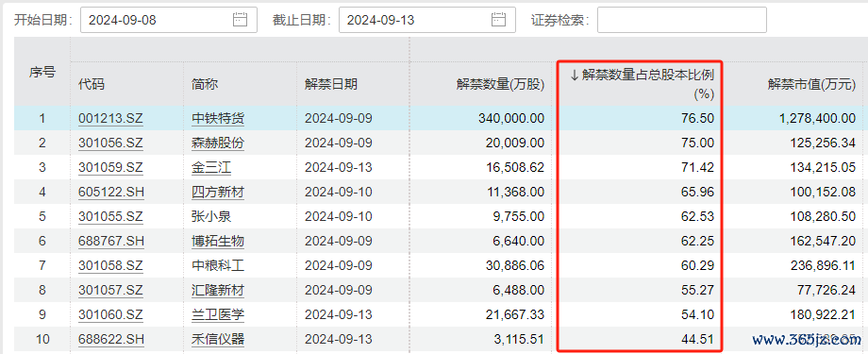Image resolution: width=868 pixels, height=354 pixels.
Task: Open the 中铁特货 stock name link
Action: point(218,119)
